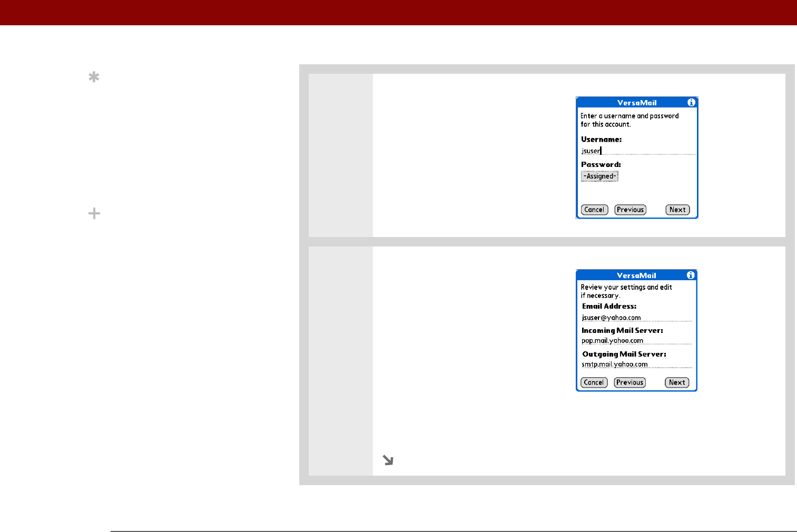The image size is (797, 532).
Task: Click the 'Email Address:' label
Action: coord(609,306)
